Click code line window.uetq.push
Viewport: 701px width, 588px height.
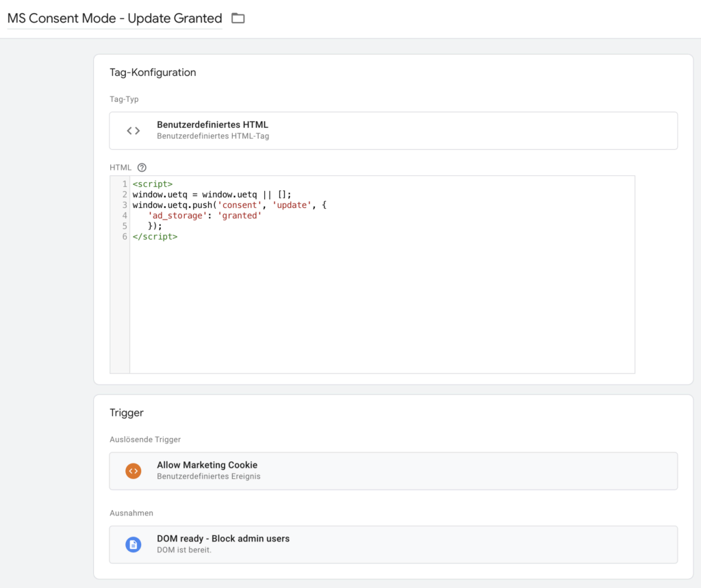tap(229, 205)
